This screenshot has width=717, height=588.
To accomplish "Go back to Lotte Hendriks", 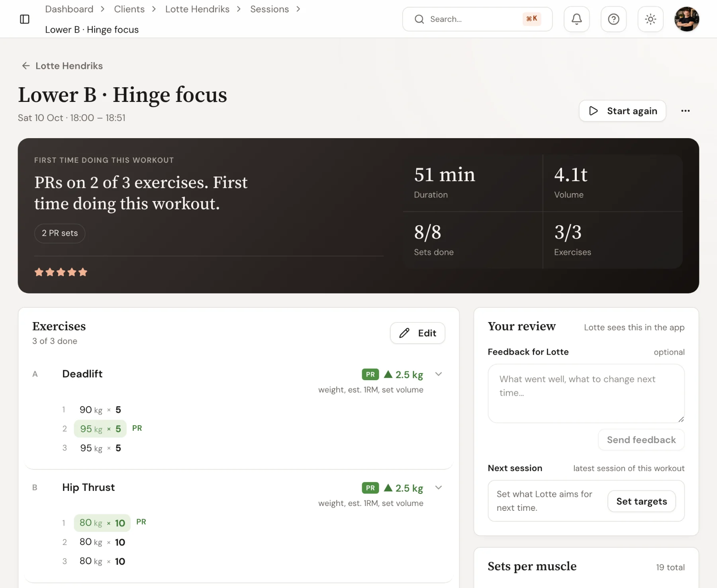I will point(62,66).
